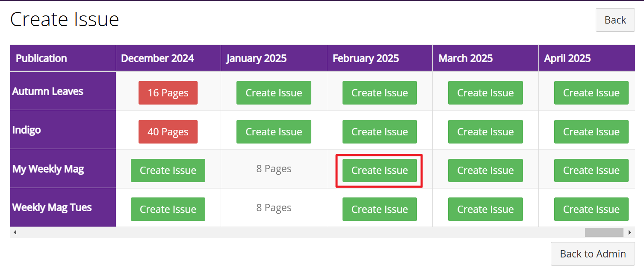The height and width of the screenshot is (272, 644).
Task: Select Weekly Mag Tues January 8 Pages text
Action: (274, 208)
